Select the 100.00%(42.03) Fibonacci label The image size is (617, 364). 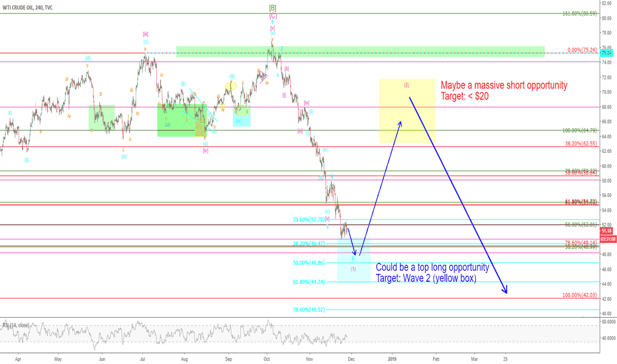point(579,295)
